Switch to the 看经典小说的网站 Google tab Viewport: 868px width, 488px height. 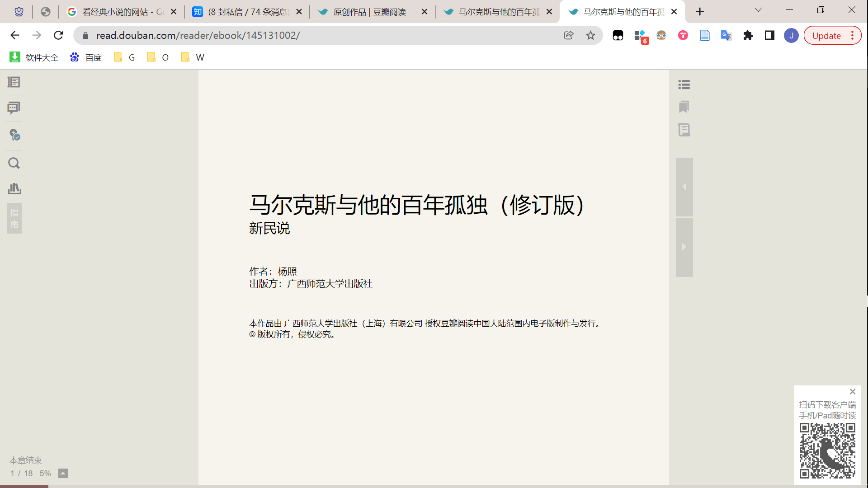(x=122, y=12)
